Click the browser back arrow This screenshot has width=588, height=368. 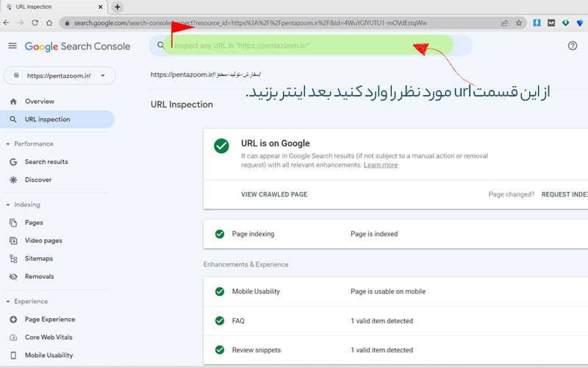[x=7, y=23]
